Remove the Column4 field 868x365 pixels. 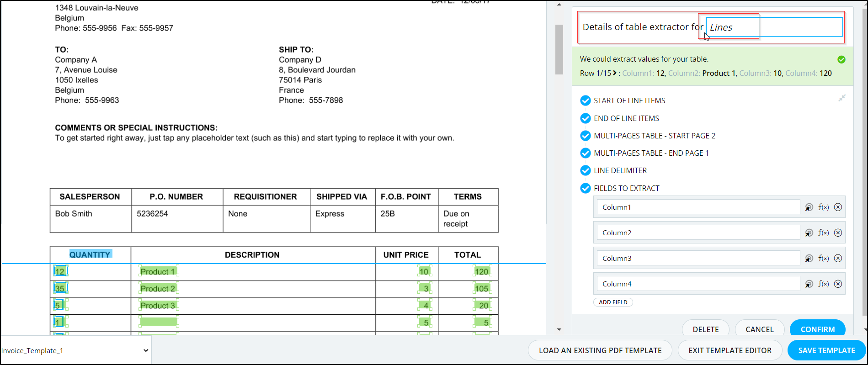pos(838,284)
